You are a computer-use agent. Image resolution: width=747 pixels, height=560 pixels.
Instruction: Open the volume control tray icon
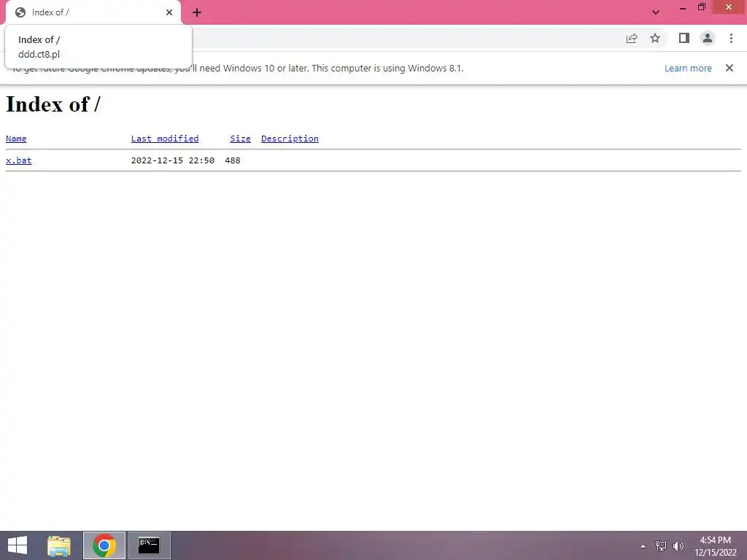coord(678,545)
